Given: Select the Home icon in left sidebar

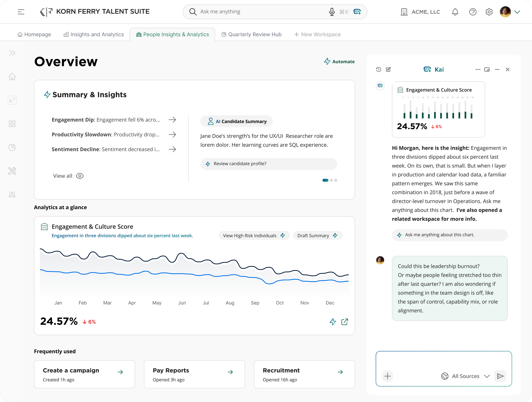Looking at the screenshot, I should (12, 76).
